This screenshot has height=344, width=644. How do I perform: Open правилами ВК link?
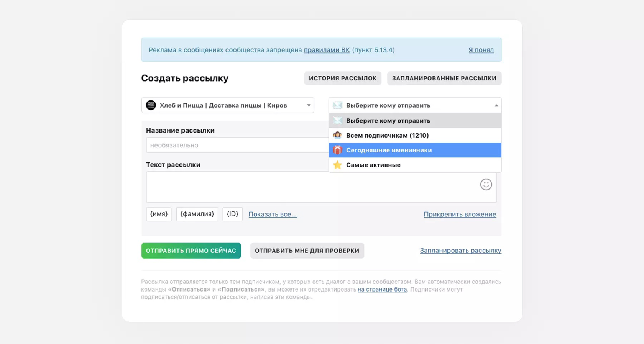327,50
